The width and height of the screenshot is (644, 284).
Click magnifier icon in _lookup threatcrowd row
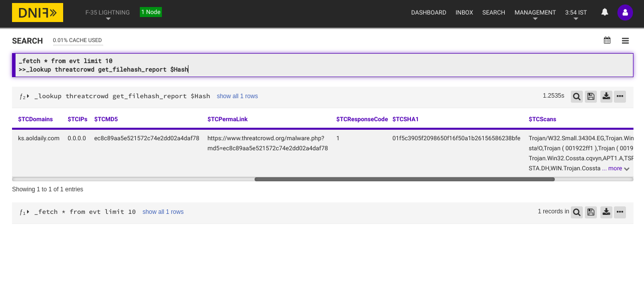click(577, 97)
